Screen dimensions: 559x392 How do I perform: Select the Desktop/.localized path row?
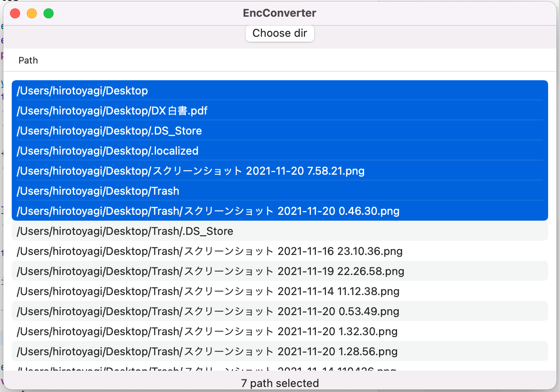(108, 151)
